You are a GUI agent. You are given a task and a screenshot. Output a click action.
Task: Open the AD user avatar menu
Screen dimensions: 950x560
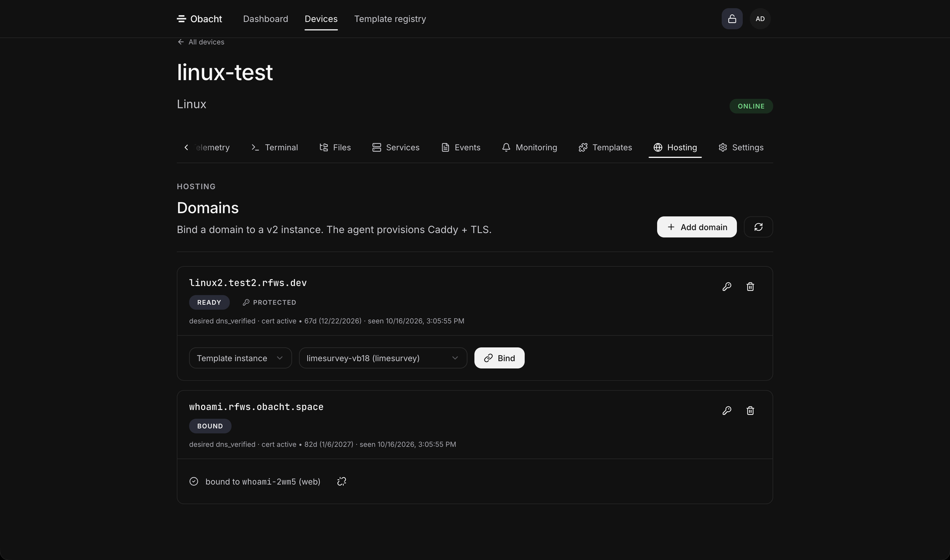tap(760, 19)
